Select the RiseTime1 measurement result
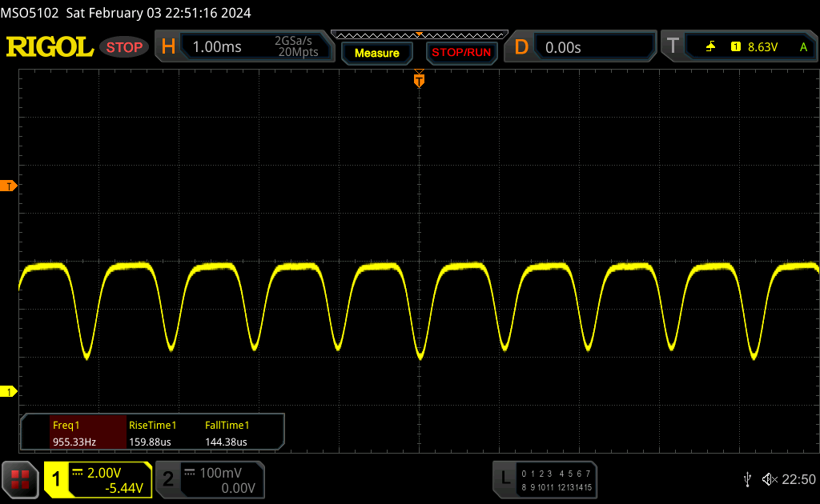Viewport: 820px width, 504px height. (152, 433)
